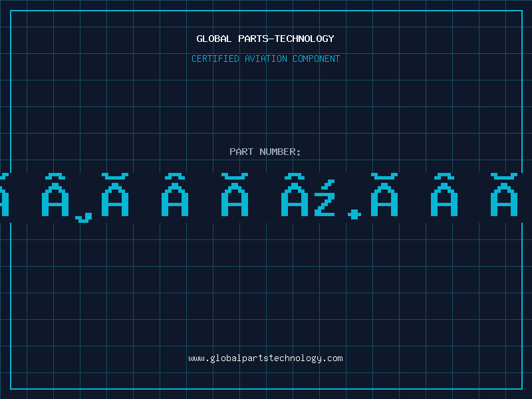
Task: Click the Ă glyph at the row's right end
Action: pos(504,195)
